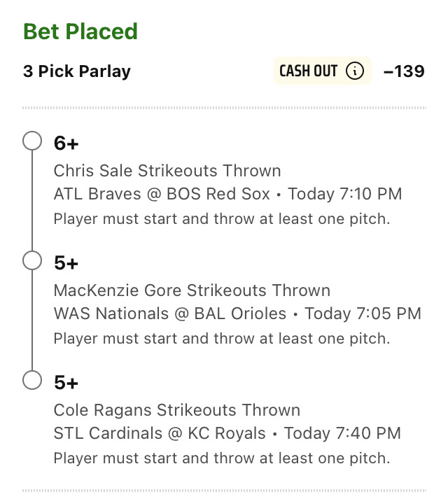This screenshot has width=448, height=499.
Task: Click the 6+ line for Chris Sale
Action: tap(66, 143)
